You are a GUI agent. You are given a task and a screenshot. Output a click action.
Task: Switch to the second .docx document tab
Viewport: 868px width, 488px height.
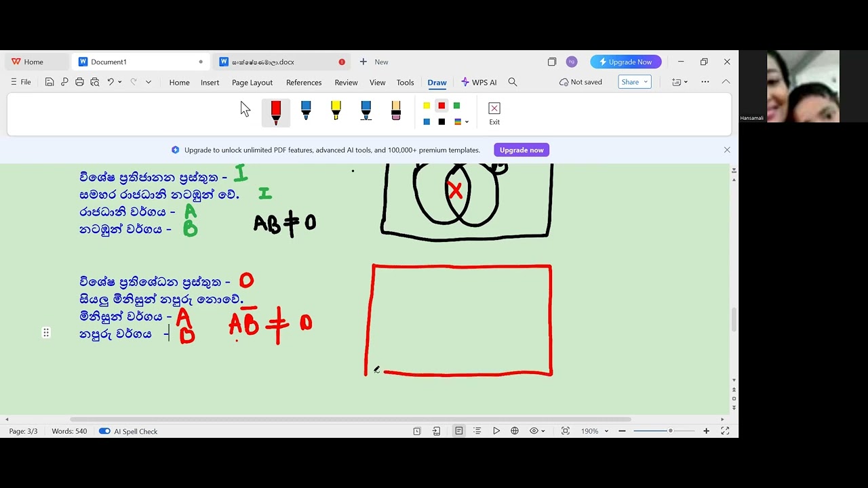coord(282,62)
